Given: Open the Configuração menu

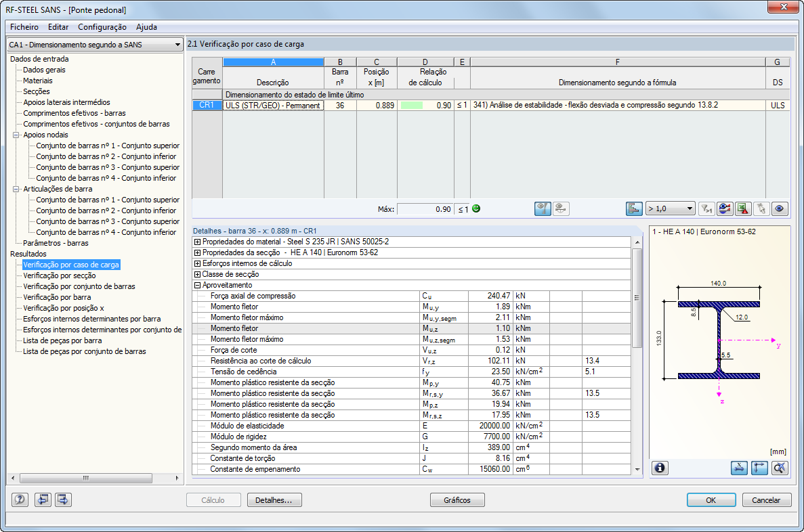Looking at the screenshot, I should (102, 27).
